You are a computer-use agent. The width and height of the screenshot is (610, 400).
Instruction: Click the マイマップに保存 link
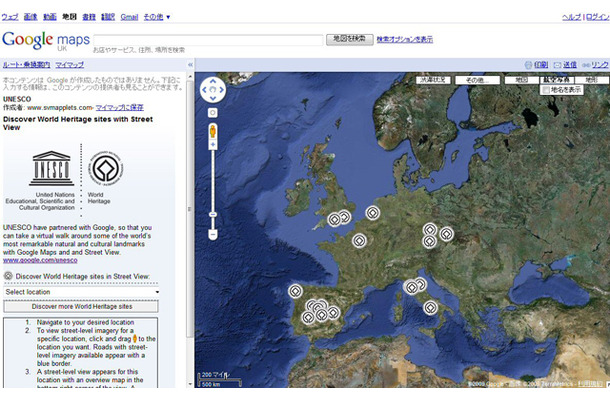point(119,107)
